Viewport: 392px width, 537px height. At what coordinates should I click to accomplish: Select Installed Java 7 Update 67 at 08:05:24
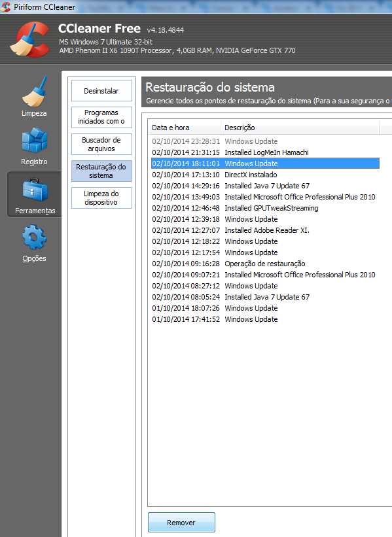[265, 297]
